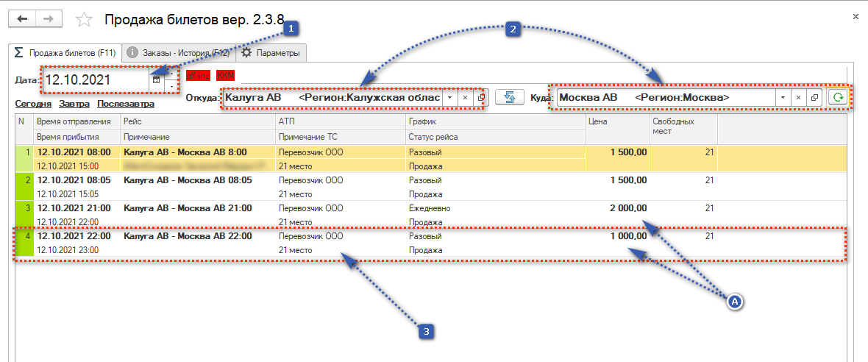Viewport: 868px width, 362px height.
Task: Click the favorites star icon
Action: (85, 20)
